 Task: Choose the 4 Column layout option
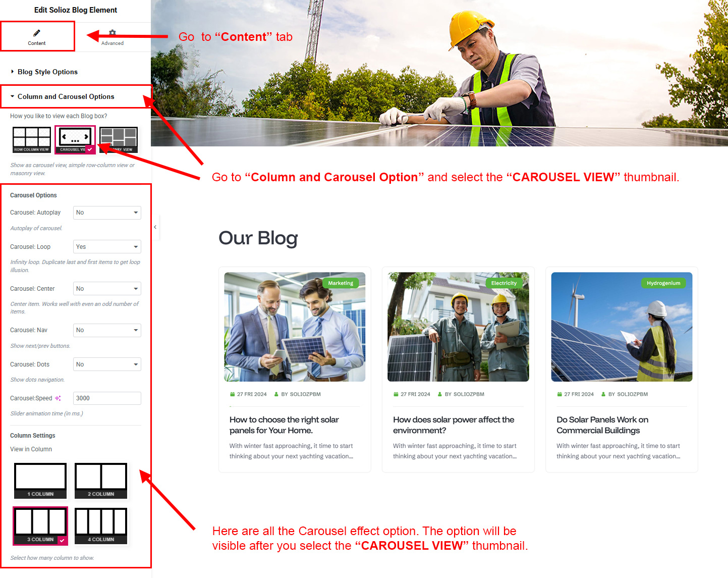(101, 526)
